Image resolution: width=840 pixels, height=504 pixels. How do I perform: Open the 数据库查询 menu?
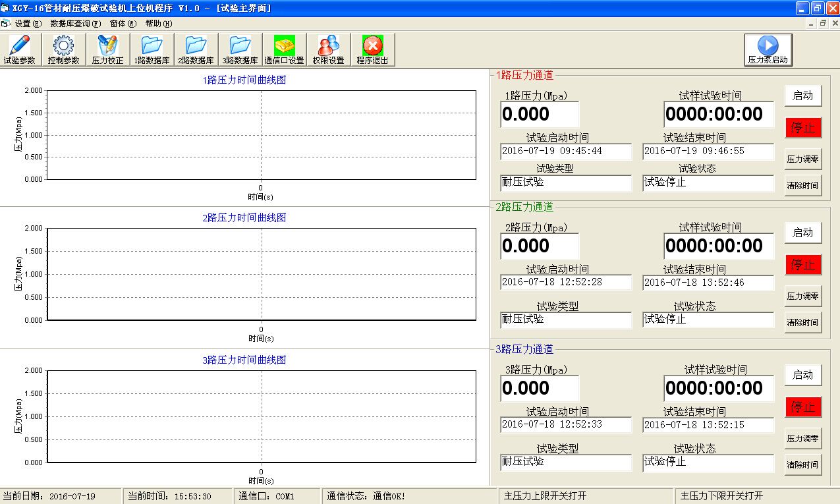pos(75,23)
